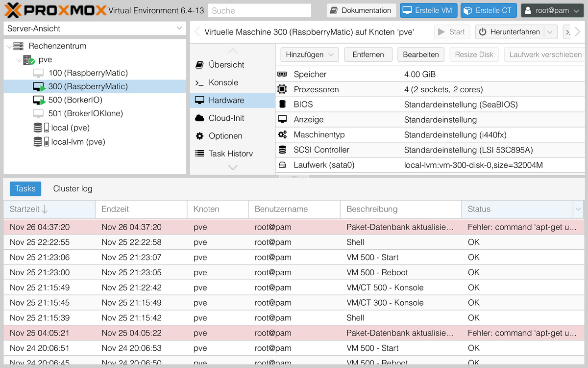Switch to the Cluster log tab
Viewport: 588px width, 368px height.
(x=73, y=189)
